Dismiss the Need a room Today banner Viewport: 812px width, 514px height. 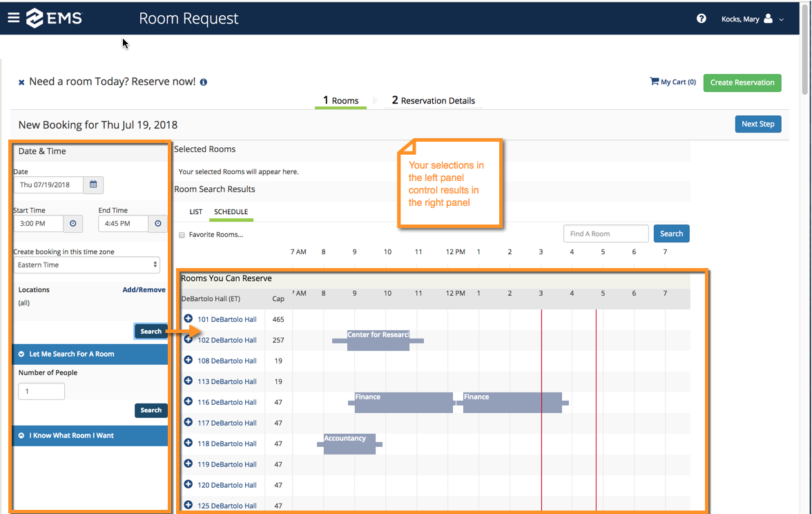21,82
